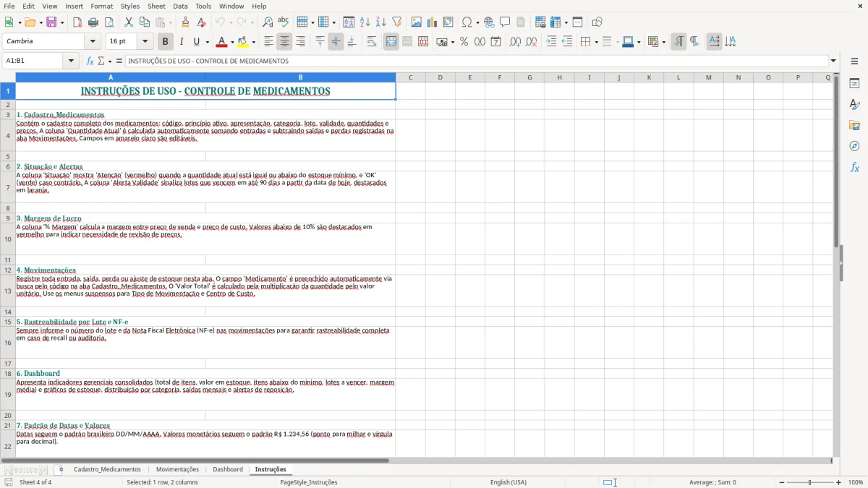Image resolution: width=868 pixels, height=488 pixels.
Task: Toggle Align Right
Action: (x=300, y=42)
